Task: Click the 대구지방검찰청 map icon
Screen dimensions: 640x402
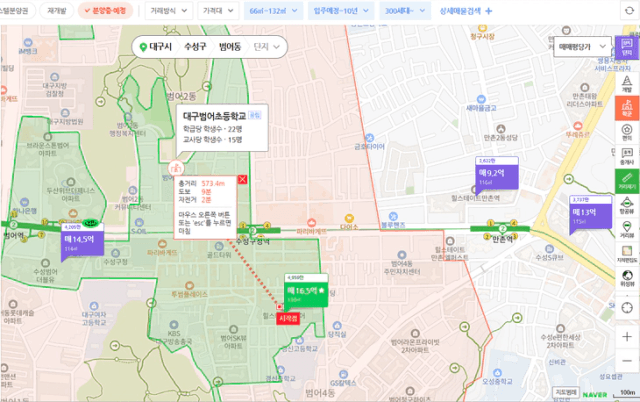Action: point(55,77)
